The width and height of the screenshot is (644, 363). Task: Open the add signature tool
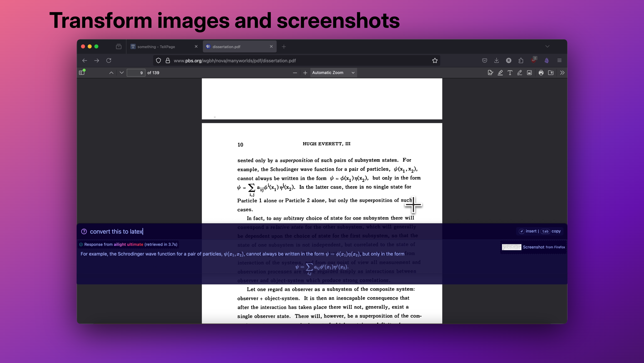490,73
